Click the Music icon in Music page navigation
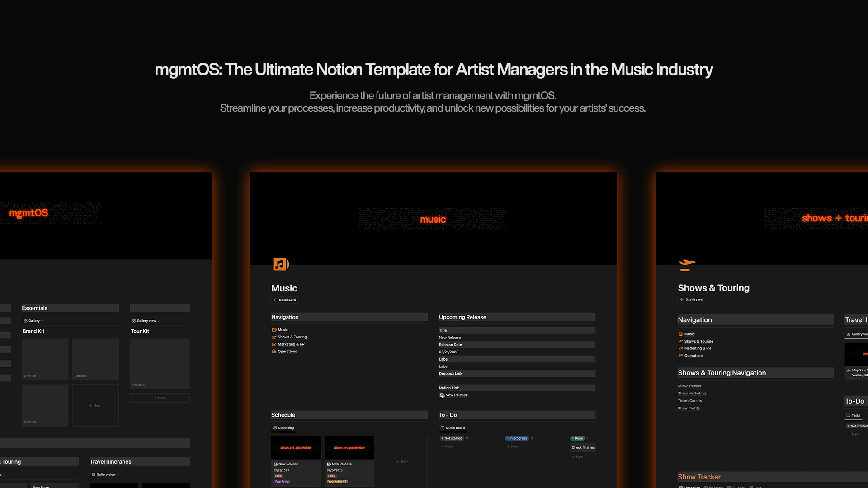Image resolution: width=868 pixels, height=488 pixels. coord(274,330)
